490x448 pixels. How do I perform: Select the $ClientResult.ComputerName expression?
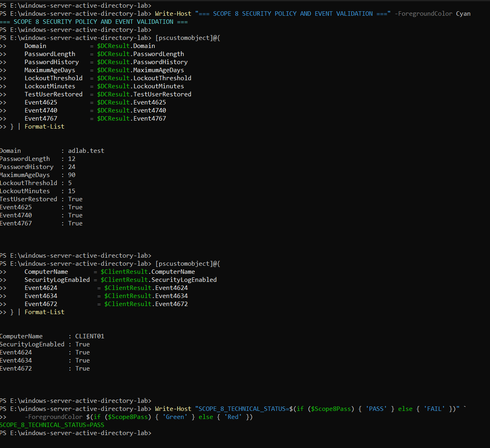point(148,272)
